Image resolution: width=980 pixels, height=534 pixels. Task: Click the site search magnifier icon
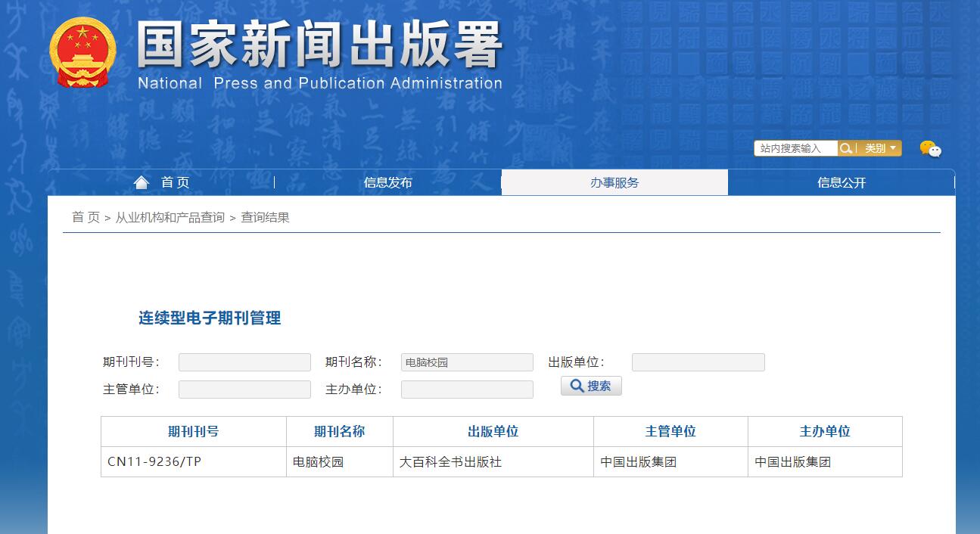tap(847, 148)
